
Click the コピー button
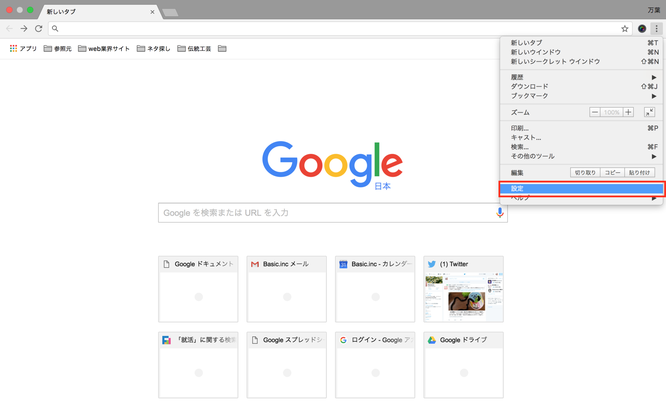point(612,173)
